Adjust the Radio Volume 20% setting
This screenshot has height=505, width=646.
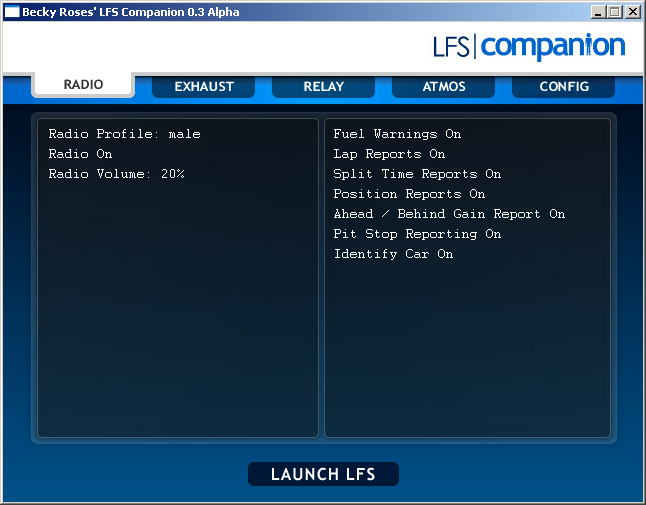[x=117, y=174]
